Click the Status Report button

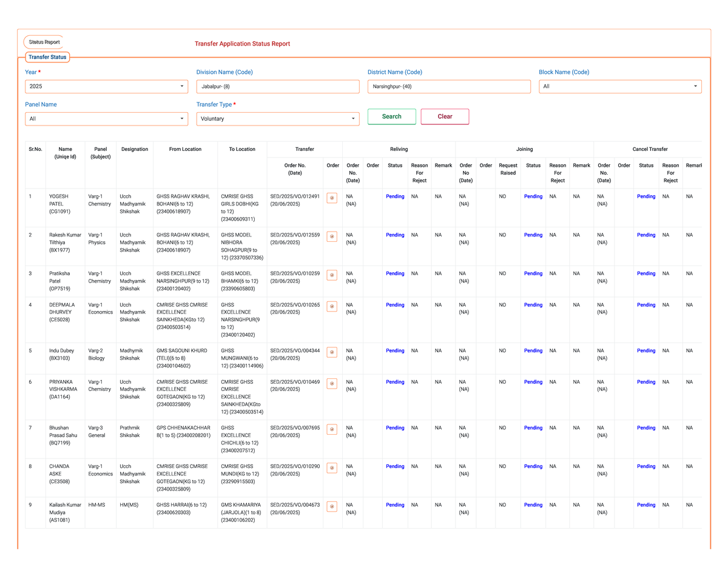(44, 42)
